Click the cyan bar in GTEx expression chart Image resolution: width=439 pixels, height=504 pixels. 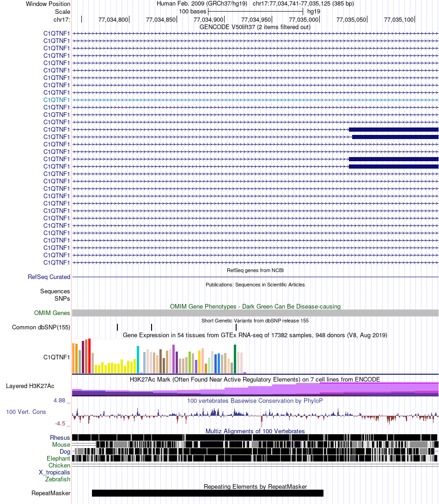tap(138, 360)
